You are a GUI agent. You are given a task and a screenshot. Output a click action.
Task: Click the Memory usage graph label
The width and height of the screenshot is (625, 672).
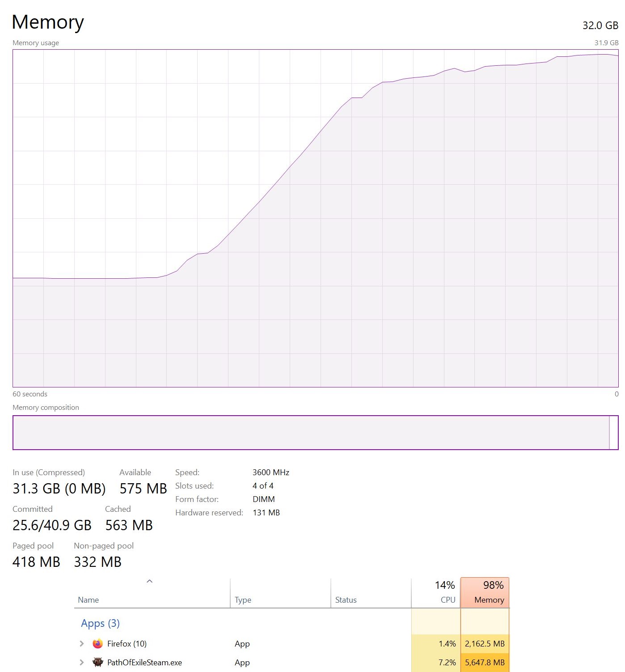(36, 43)
